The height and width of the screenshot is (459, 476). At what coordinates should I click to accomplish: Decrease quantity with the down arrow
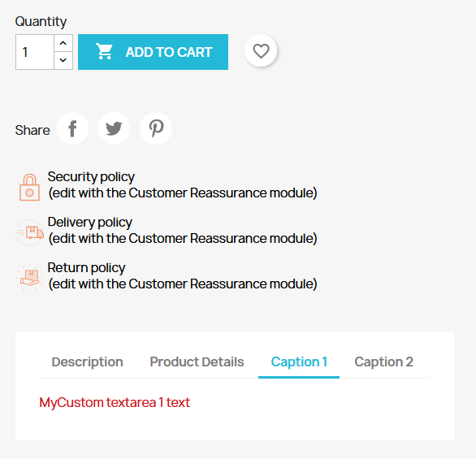click(63, 60)
